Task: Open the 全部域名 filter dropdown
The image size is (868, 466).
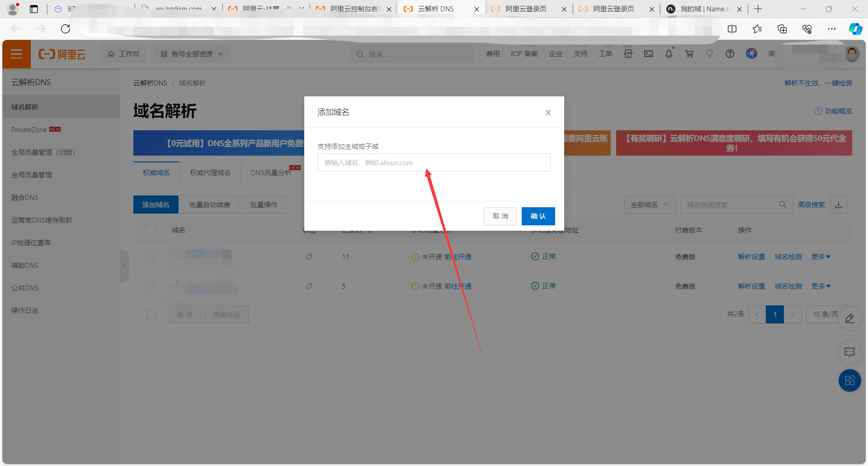Action: point(650,205)
